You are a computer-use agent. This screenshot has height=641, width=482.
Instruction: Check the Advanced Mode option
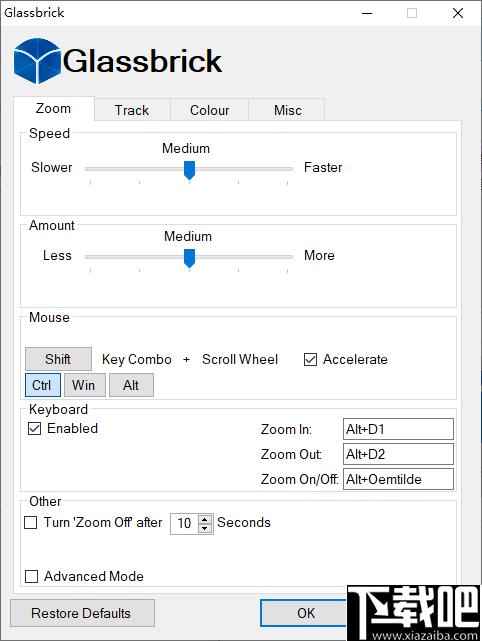coord(31,576)
